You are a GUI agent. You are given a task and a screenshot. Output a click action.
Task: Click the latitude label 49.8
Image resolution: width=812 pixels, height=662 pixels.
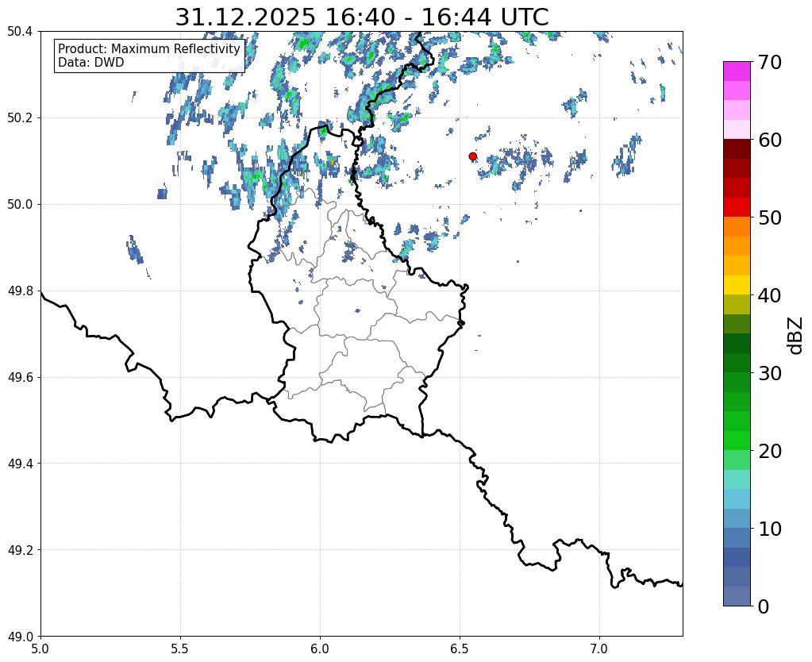(20, 291)
